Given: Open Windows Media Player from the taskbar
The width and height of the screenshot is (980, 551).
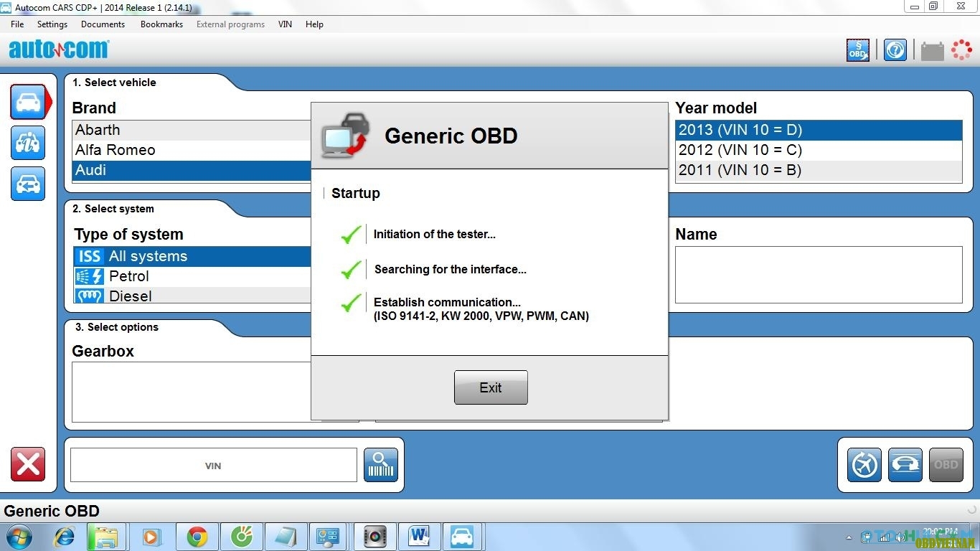Looking at the screenshot, I should (x=151, y=537).
